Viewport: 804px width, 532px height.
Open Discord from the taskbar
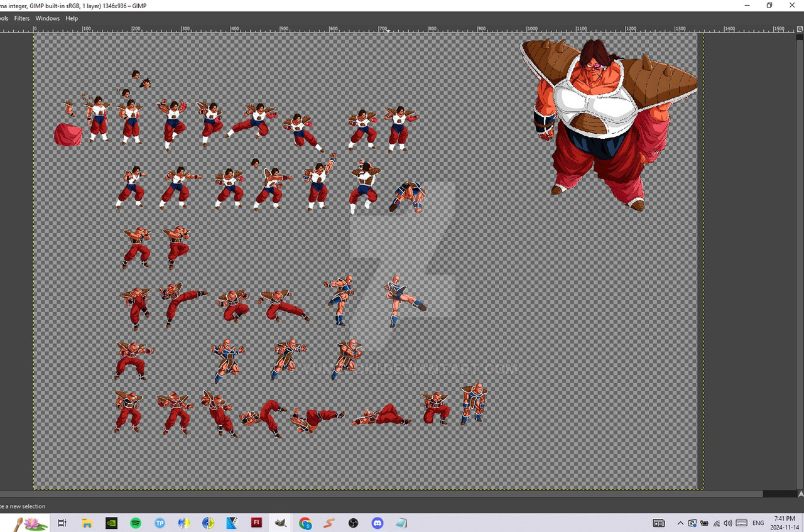378,523
